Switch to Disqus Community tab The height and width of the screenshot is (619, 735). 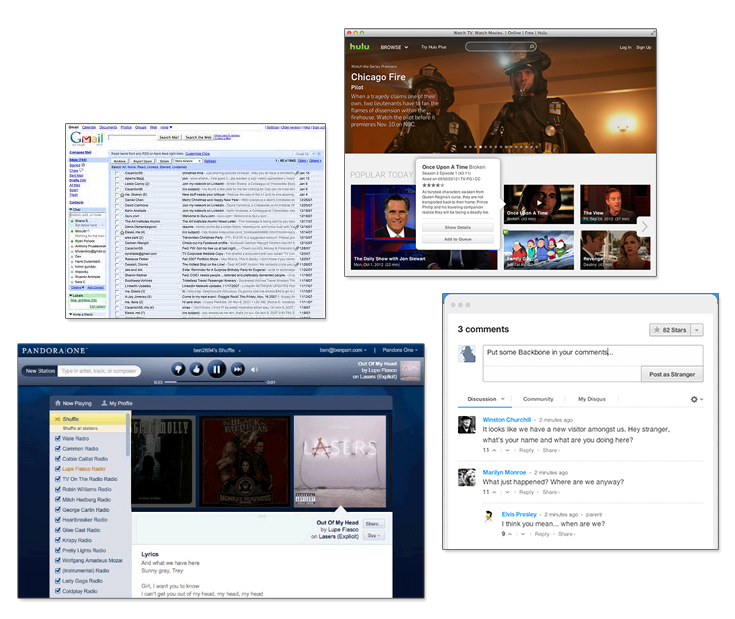coord(538,399)
